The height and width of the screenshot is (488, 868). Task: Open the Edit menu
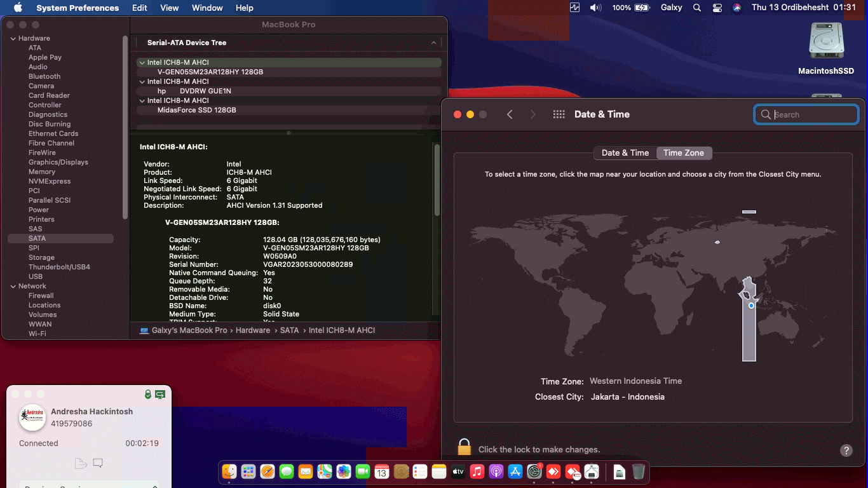[140, 8]
